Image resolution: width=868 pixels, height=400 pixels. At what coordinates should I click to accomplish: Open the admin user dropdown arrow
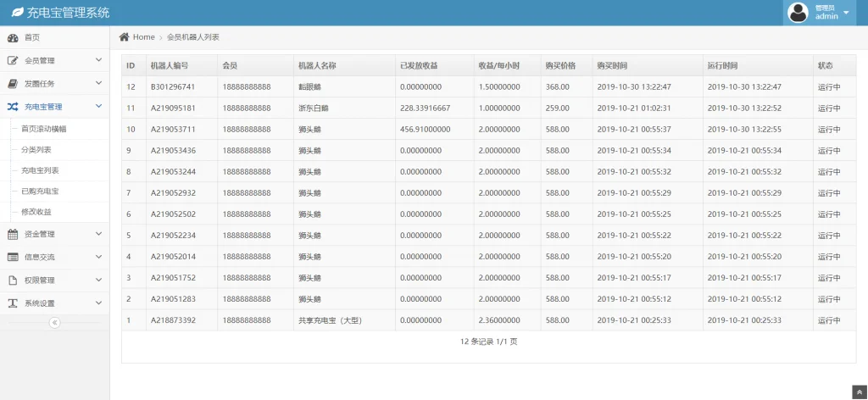pyautogui.click(x=846, y=12)
